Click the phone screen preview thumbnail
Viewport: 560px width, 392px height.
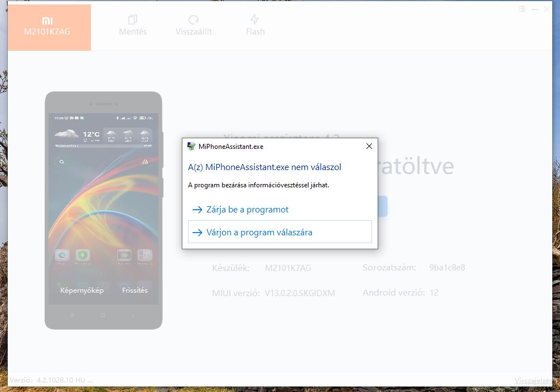click(x=103, y=209)
